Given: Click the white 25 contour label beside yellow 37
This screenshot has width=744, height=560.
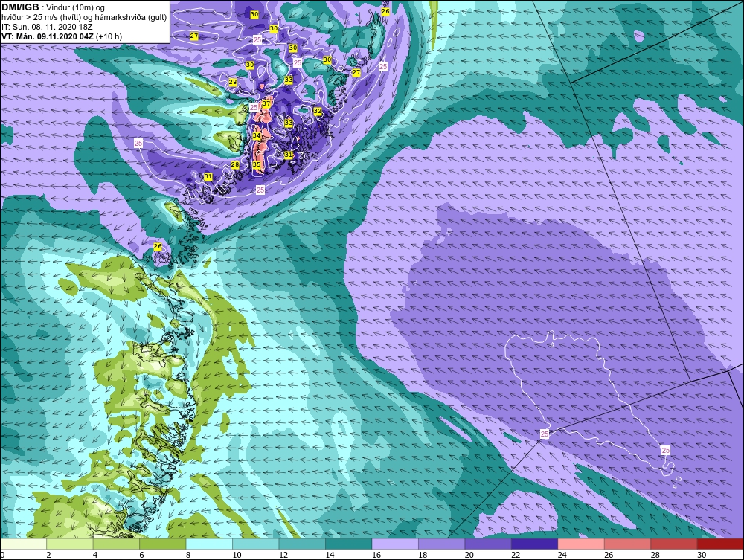Looking at the screenshot, I should pyautogui.click(x=254, y=107).
